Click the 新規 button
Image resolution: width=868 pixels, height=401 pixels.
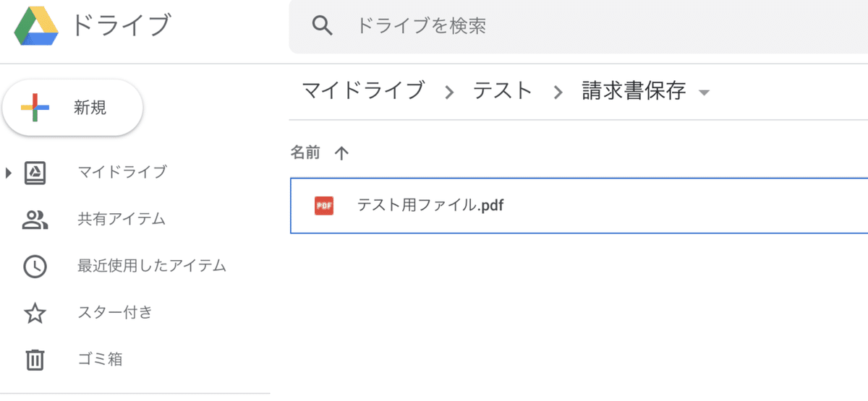click(x=72, y=108)
